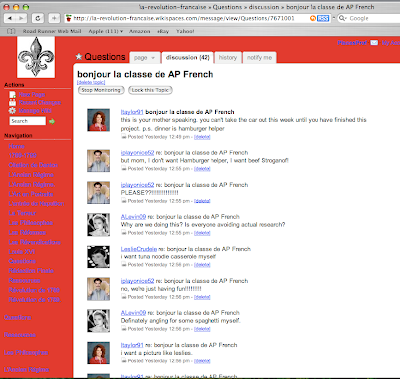
Task: Open the bookmarks book icon
Action: 11,31
